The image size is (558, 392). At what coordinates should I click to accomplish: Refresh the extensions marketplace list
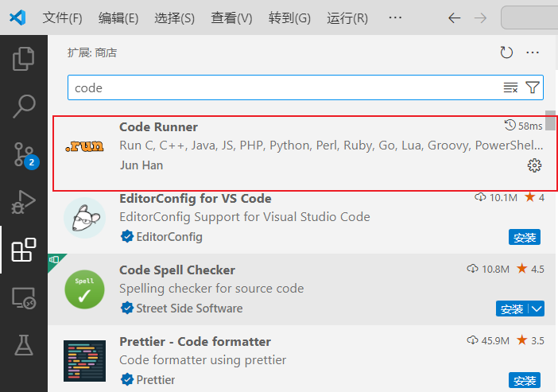(x=506, y=52)
